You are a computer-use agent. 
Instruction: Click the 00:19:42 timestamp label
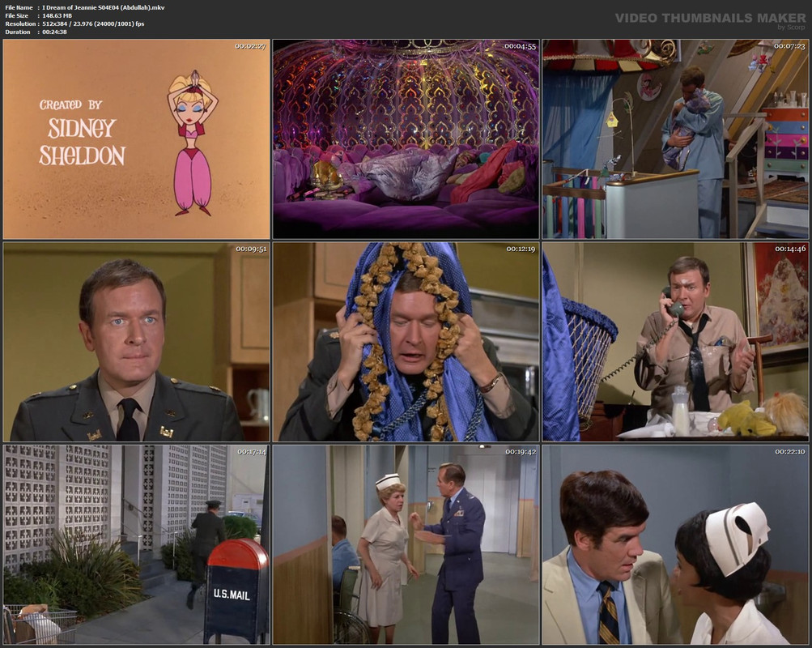(521, 452)
